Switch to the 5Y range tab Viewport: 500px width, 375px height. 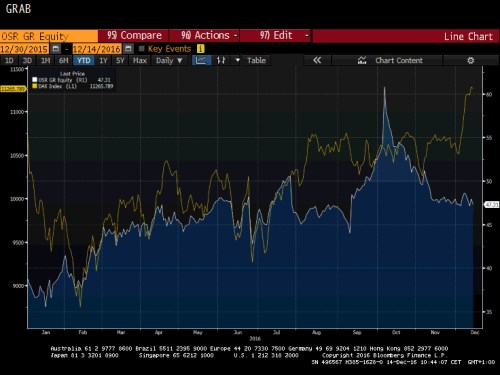[x=120, y=60]
